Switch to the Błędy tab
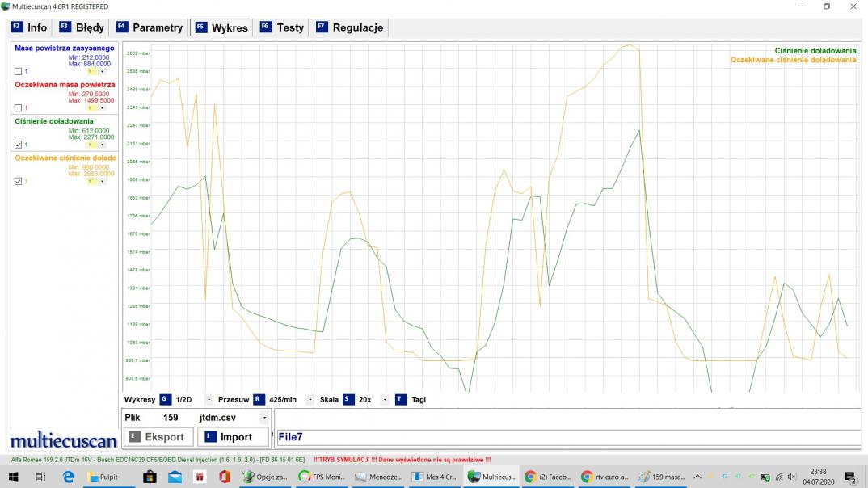 coord(81,27)
